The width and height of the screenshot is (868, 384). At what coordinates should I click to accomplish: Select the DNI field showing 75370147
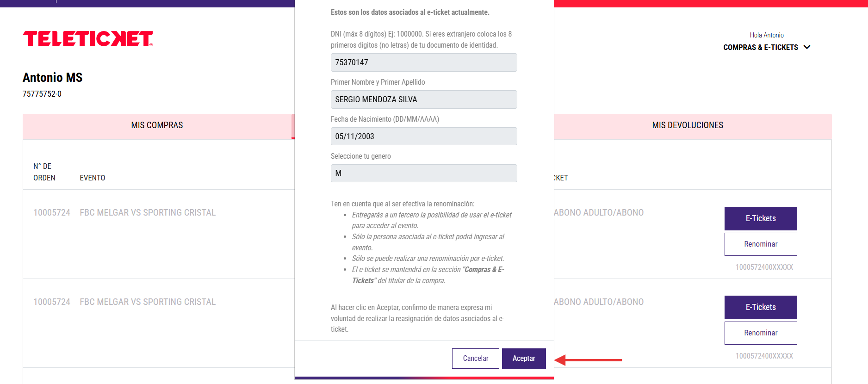coord(424,62)
